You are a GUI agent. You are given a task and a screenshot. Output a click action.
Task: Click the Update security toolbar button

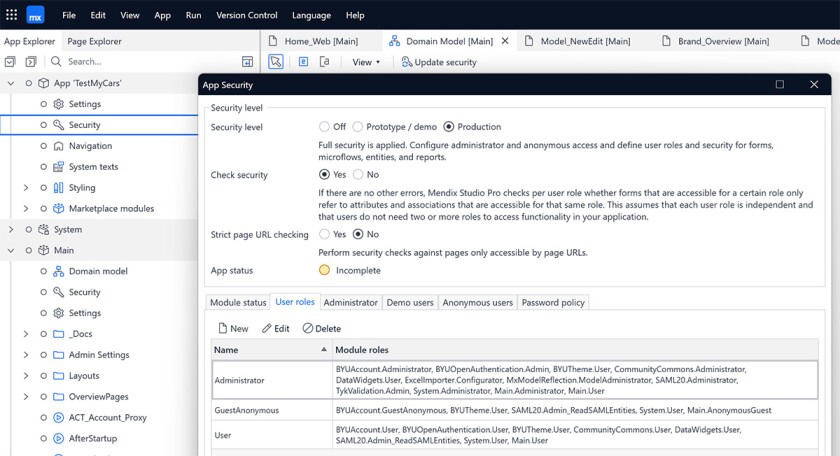click(x=438, y=62)
